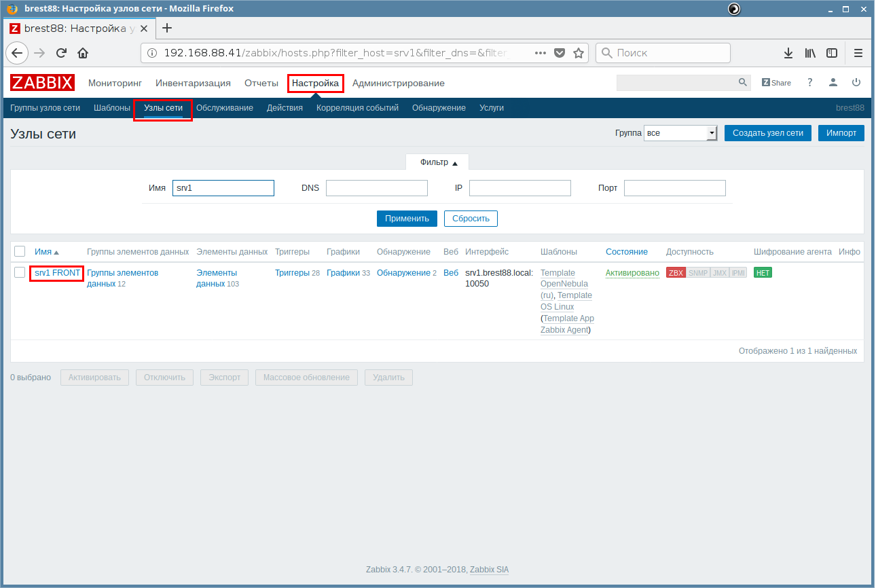Click the ZABBIX logo
876x588 pixels.
click(42, 83)
